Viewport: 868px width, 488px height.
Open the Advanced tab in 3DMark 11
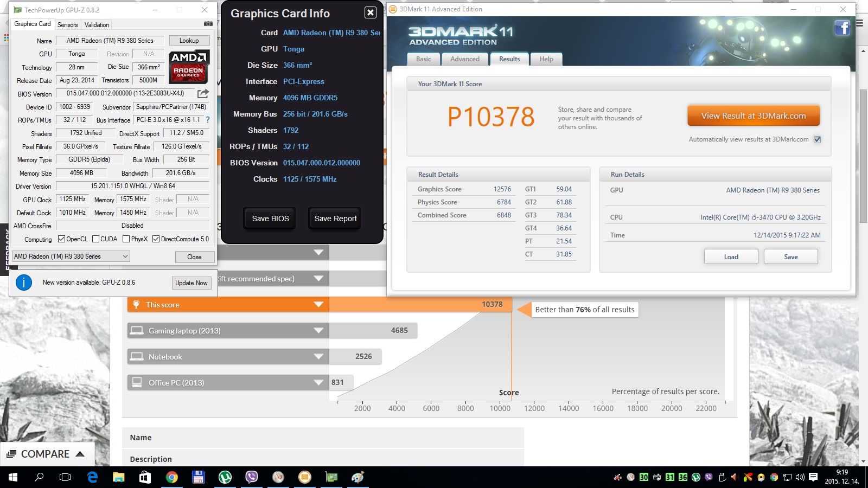(465, 59)
